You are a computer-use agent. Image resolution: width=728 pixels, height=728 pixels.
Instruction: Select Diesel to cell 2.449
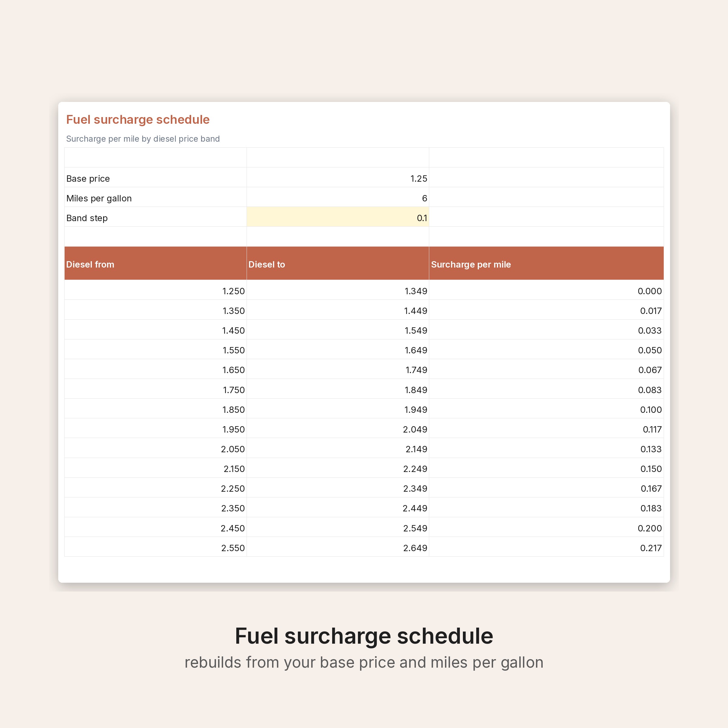tap(338, 507)
